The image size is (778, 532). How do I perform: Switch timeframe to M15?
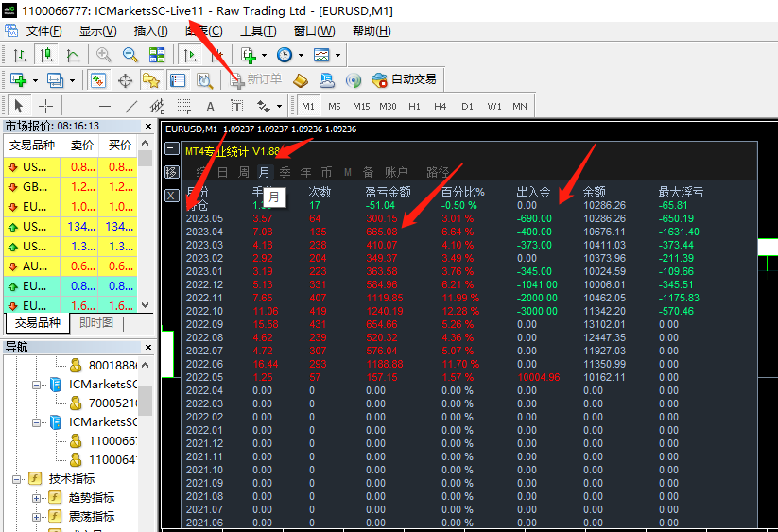pyautogui.click(x=361, y=106)
